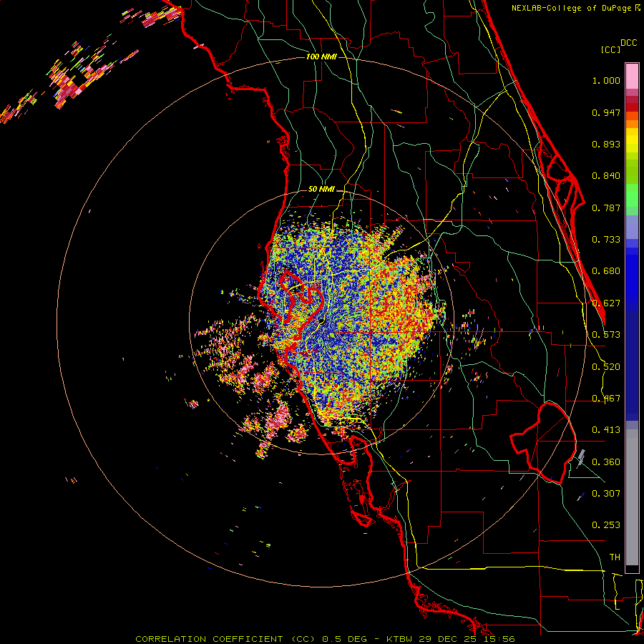Pick the light pink segment atop the color bar
The width and height of the screenshot is (644, 644).
point(632,76)
